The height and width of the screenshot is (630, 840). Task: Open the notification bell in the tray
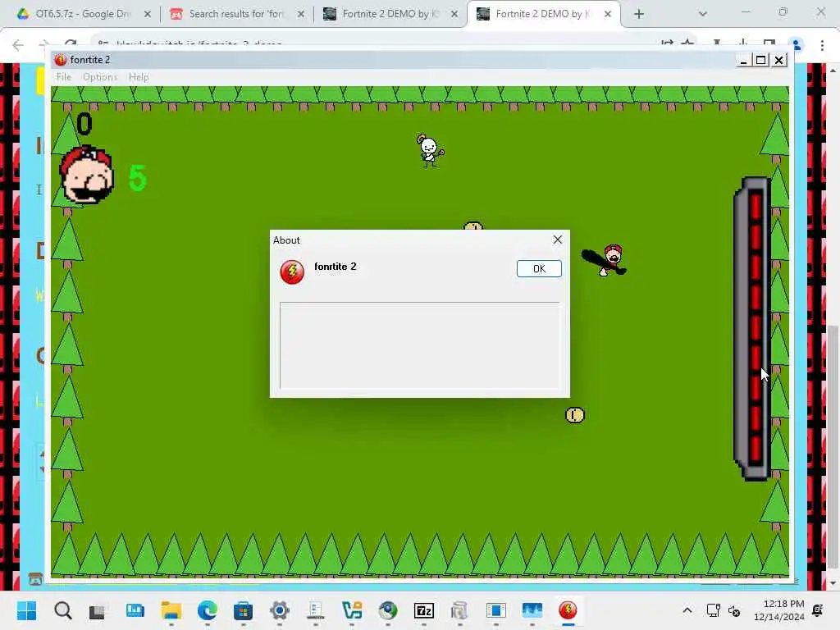[x=818, y=610]
